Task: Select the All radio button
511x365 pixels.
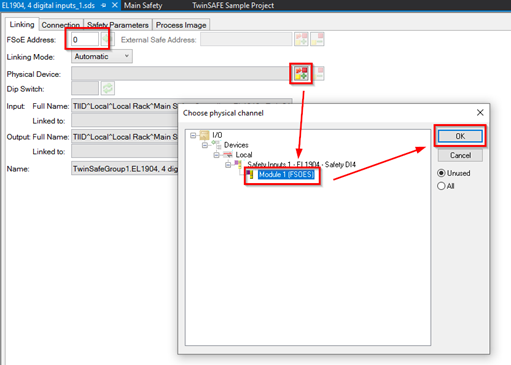Action: [441, 186]
